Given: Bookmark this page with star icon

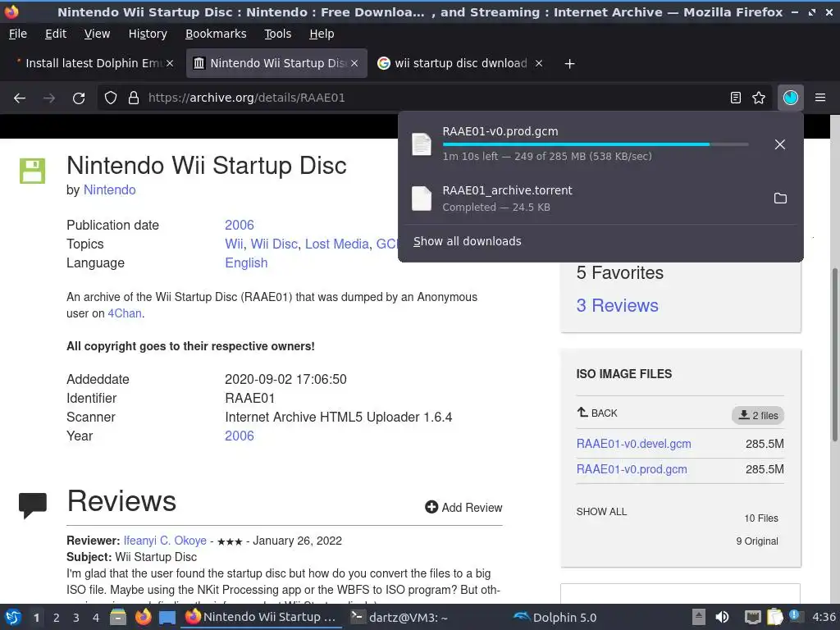Looking at the screenshot, I should [x=759, y=98].
